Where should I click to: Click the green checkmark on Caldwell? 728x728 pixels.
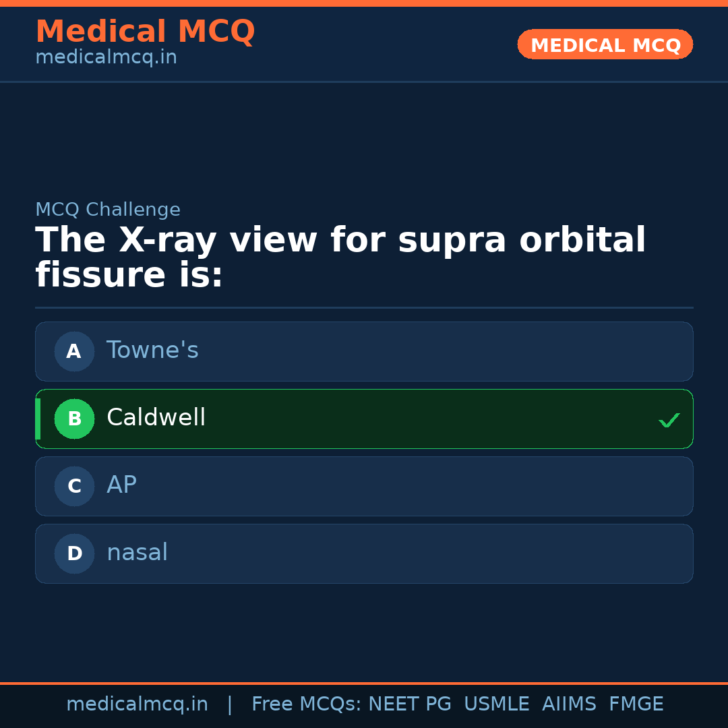click(669, 420)
